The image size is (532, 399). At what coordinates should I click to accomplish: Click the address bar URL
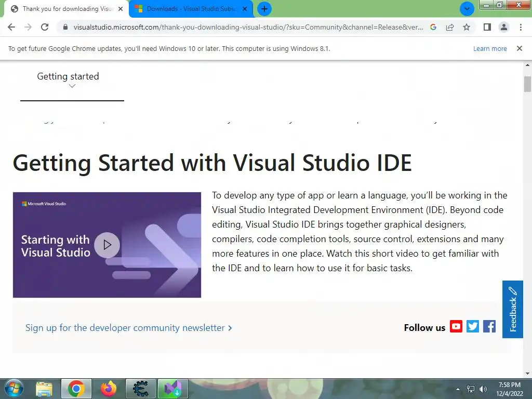click(248, 27)
